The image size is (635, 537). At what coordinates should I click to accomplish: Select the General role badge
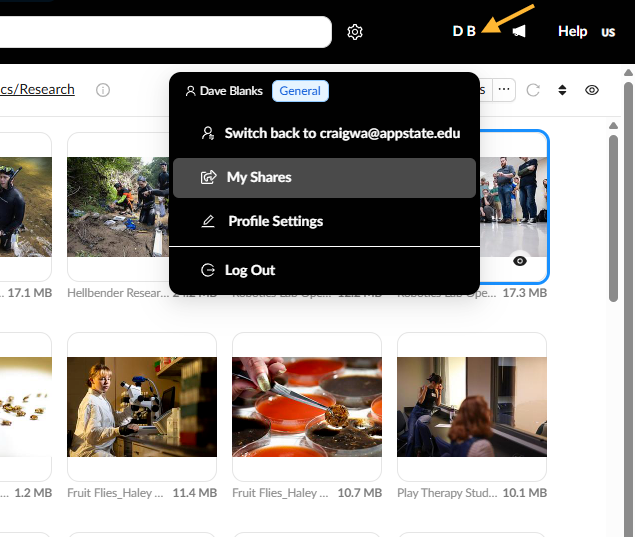[x=300, y=91]
